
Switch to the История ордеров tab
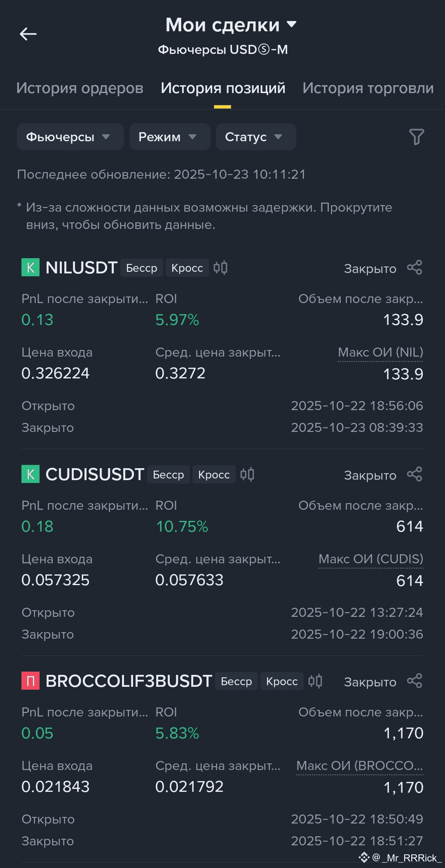[80, 88]
